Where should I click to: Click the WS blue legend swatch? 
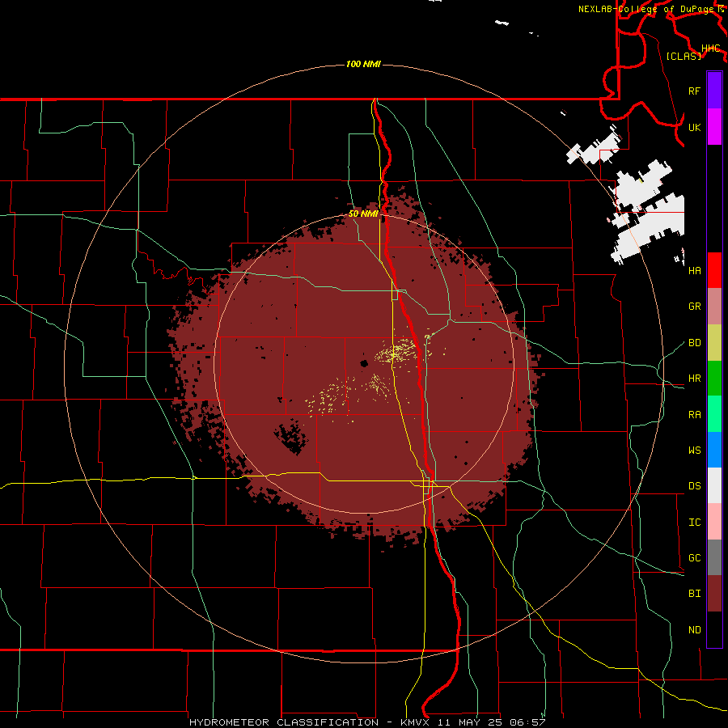pos(714,450)
